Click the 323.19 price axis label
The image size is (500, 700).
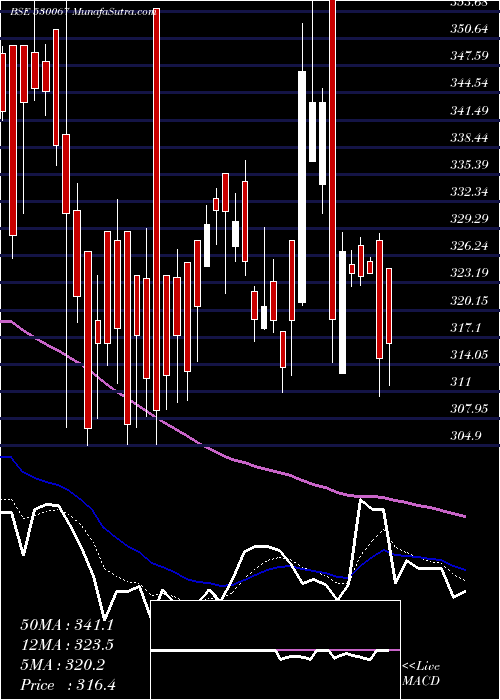click(468, 273)
